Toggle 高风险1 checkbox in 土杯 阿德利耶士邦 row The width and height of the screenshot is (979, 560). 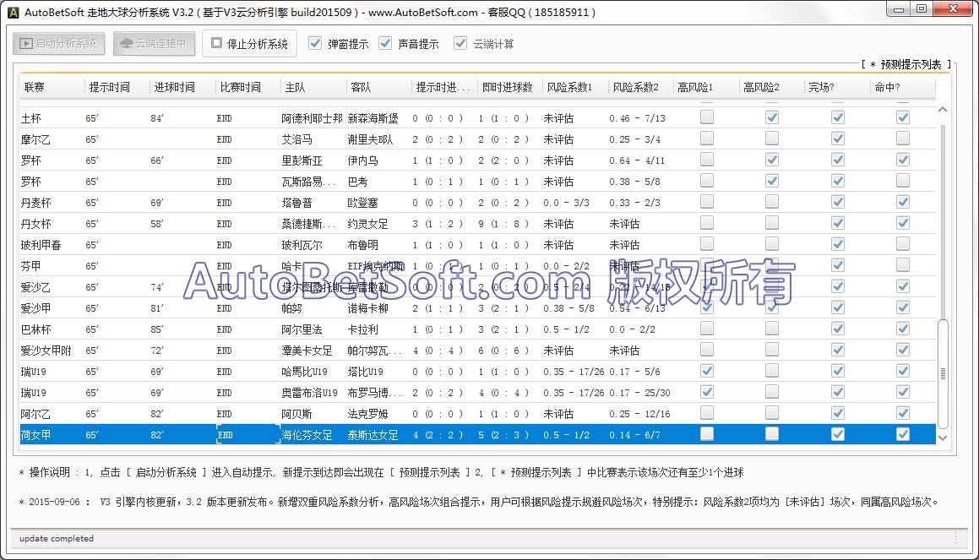707,117
